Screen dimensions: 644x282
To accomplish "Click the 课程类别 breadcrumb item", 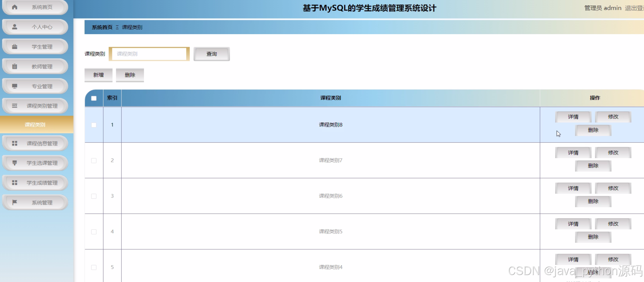I will pos(132,27).
